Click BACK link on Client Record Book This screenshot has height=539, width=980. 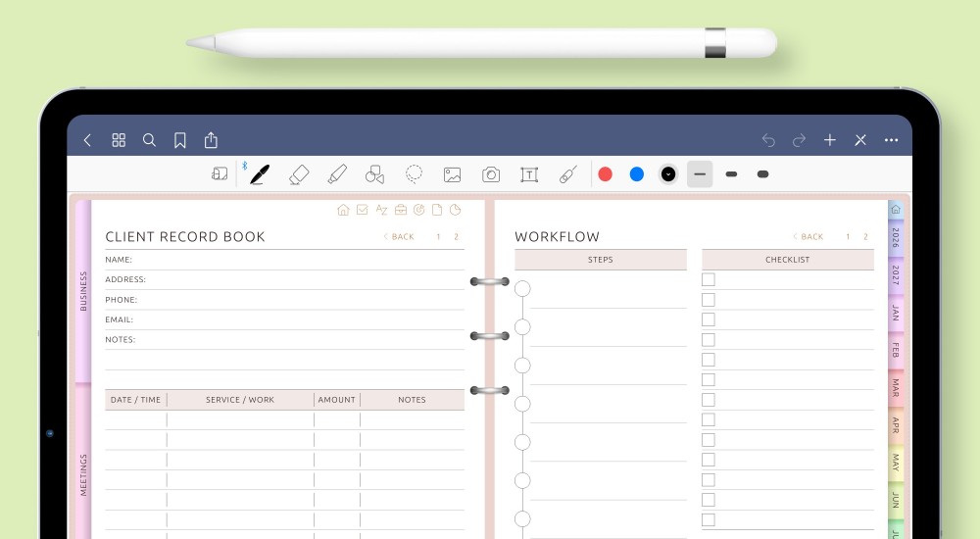399,237
